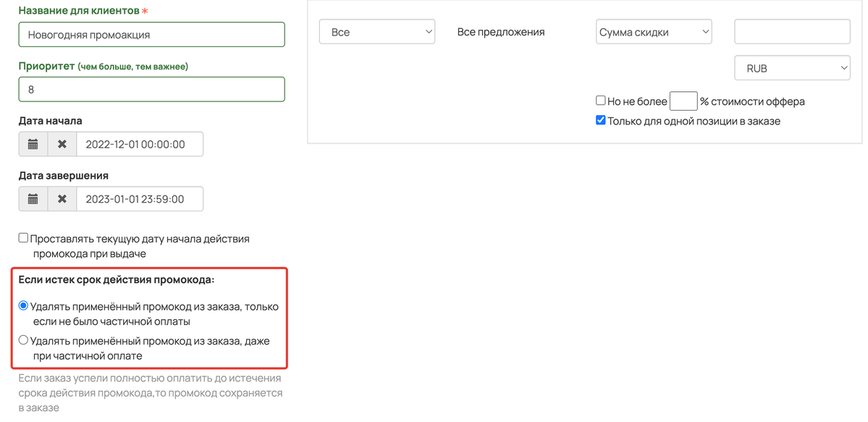
Task: Enable the Но не более checkbox
Action: pyautogui.click(x=601, y=101)
